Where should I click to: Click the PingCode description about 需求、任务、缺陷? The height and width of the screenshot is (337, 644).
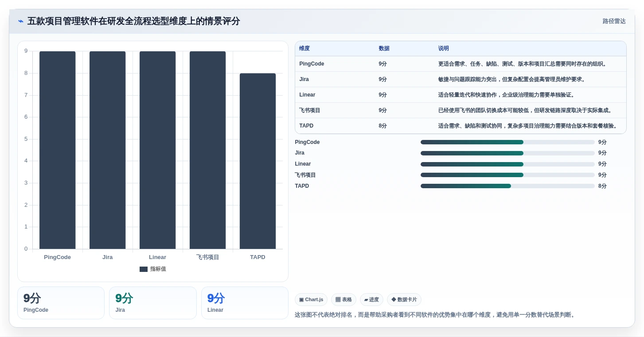click(523, 64)
